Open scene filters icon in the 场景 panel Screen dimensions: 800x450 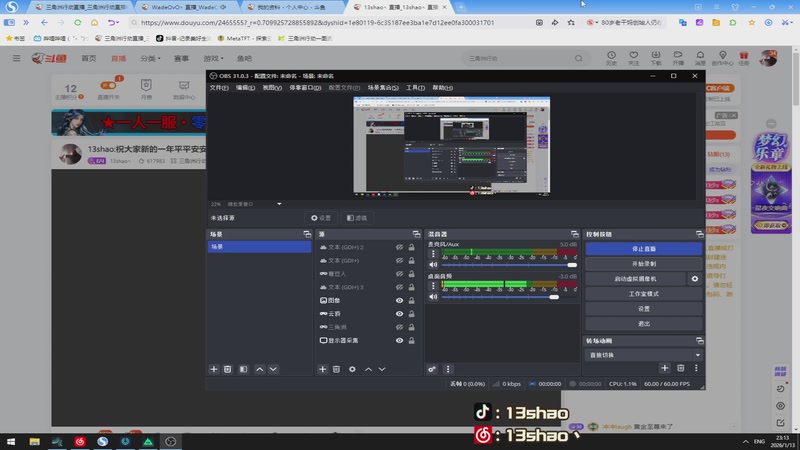tap(243, 369)
